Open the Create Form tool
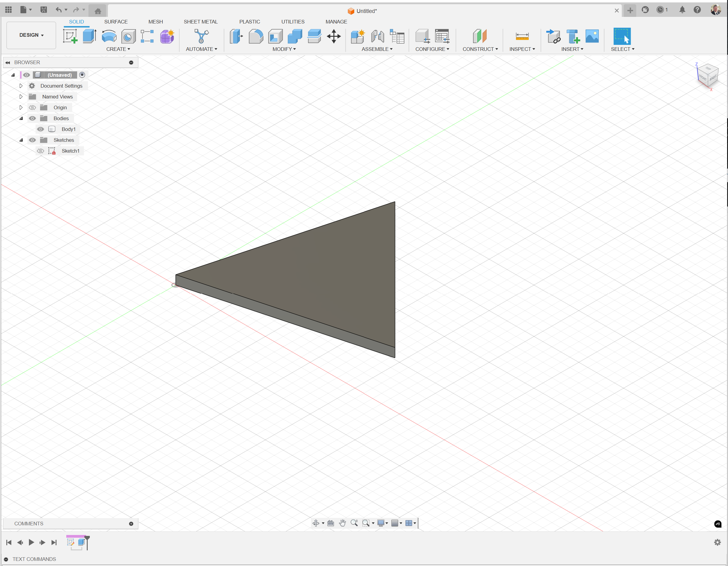Screen dimensions: 728x566 pos(167,37)
